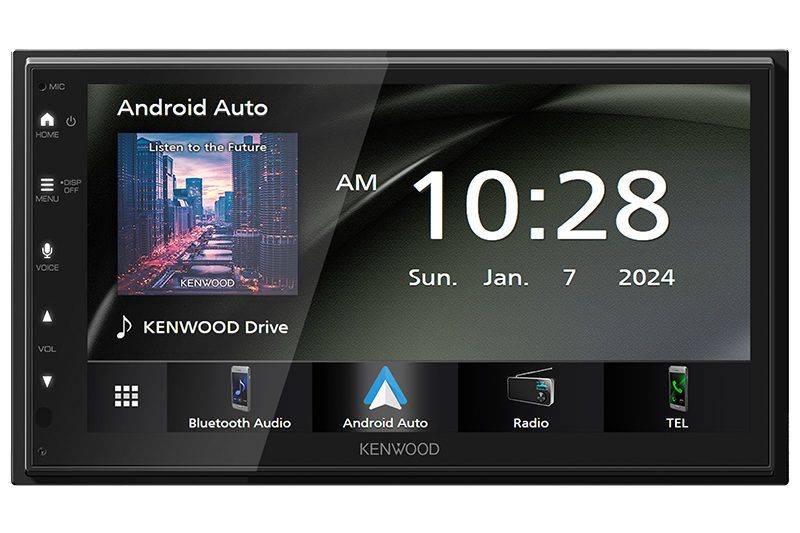800x533 pixels.
Task: Activate the VOICE microphone button
Action: (x=47, y=251)
